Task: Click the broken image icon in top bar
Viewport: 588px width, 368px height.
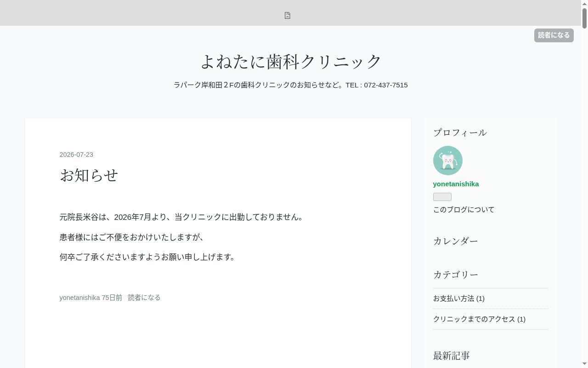Action: pos(288,15)
